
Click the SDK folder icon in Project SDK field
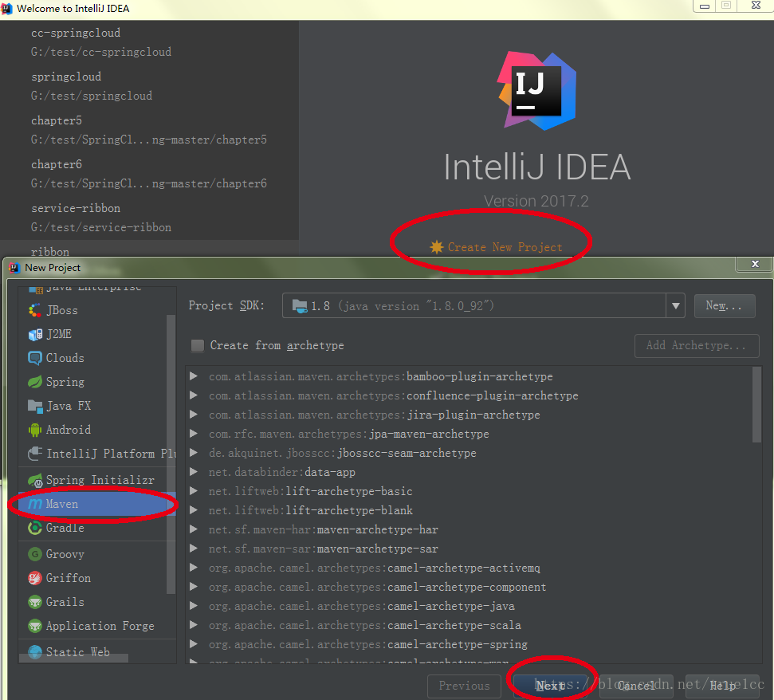point(300,306)
